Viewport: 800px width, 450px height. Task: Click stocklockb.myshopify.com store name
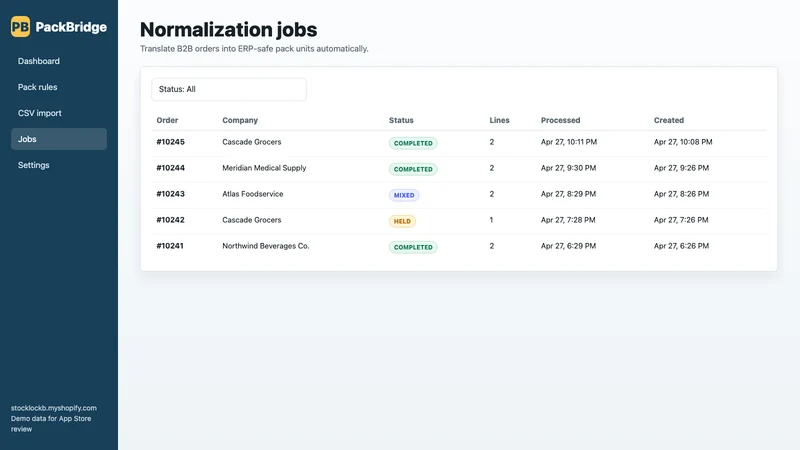point(54,408)
